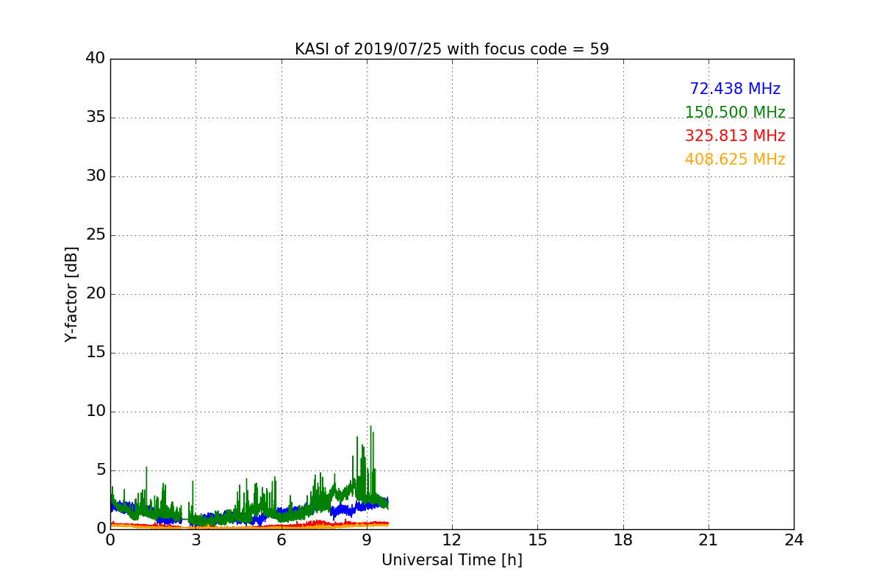Click y-axis tick label 15
882x588 pixels.
[x=96, y=353]
